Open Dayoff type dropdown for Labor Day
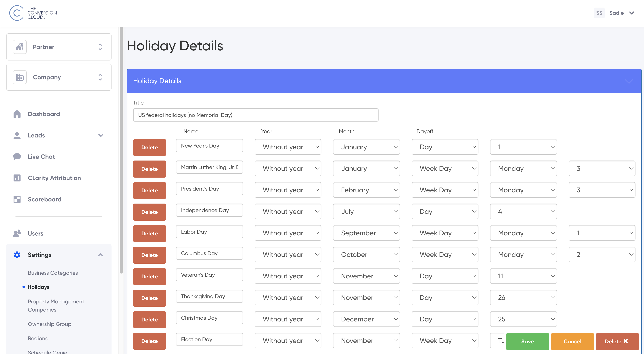The width and height of the screenshot is (644, 354). (445, 233)
